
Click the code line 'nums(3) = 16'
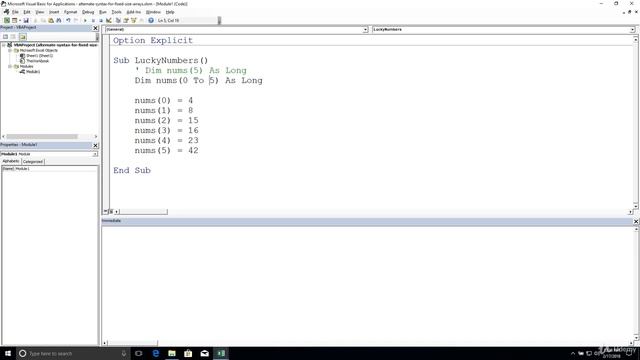(x=167, y=131)
